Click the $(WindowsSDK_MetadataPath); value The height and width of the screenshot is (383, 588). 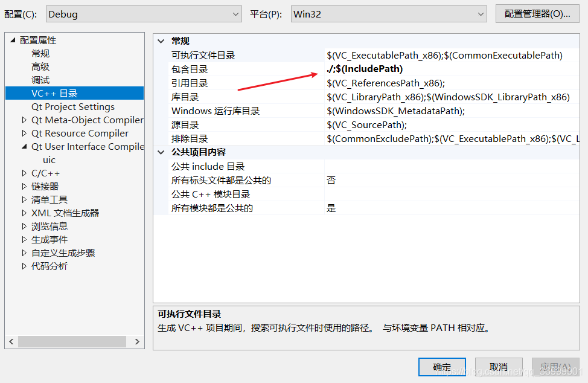tap(395, 111)
